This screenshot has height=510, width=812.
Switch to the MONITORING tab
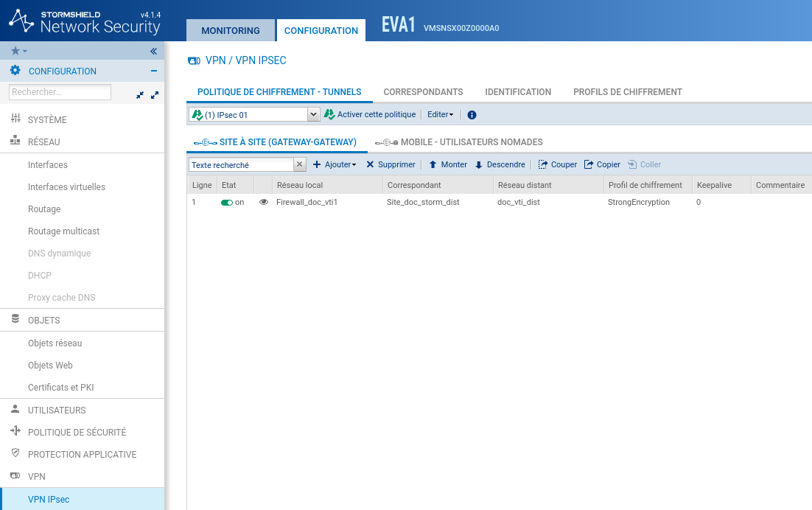231,31
